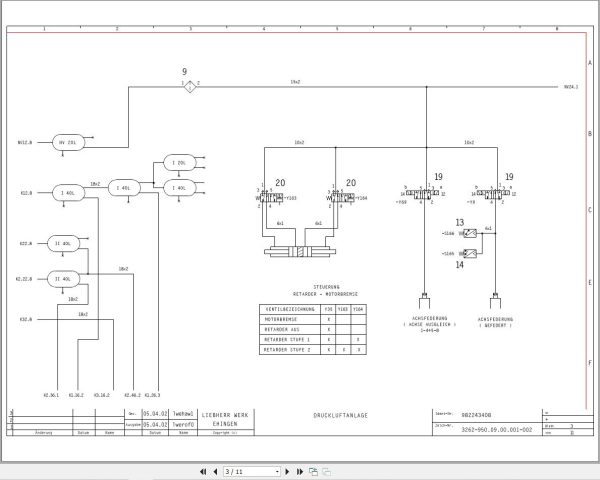This screenshot has width=600, height=480.
Task: Click the pressure switch numbered 14
Action: (470, 253)
